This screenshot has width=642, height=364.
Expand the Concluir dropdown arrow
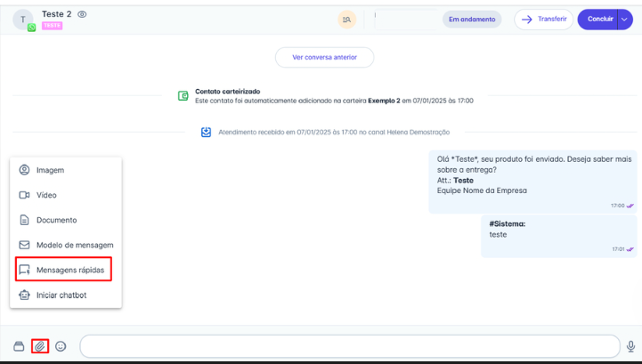pos(624,20)
